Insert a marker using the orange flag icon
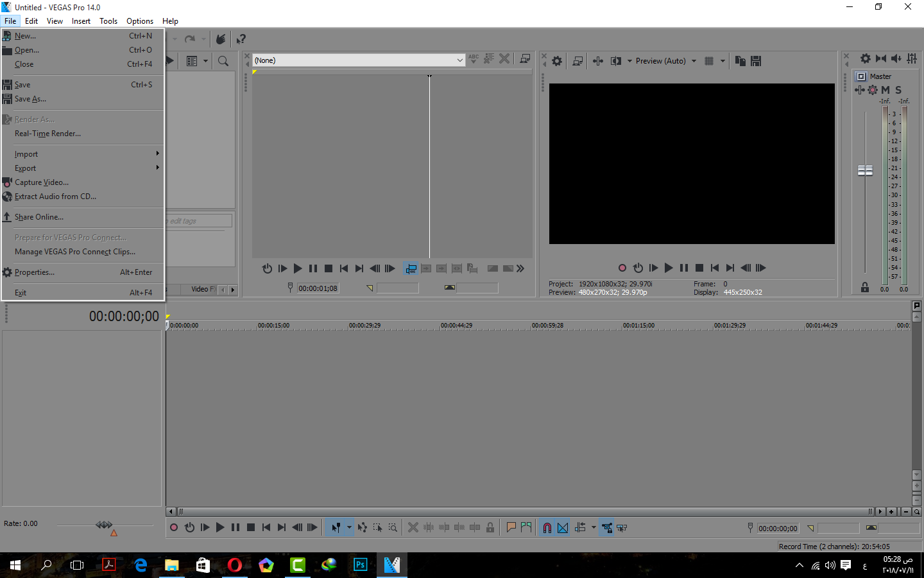Screen dimensions: 924x578 (x=510, y=527)
